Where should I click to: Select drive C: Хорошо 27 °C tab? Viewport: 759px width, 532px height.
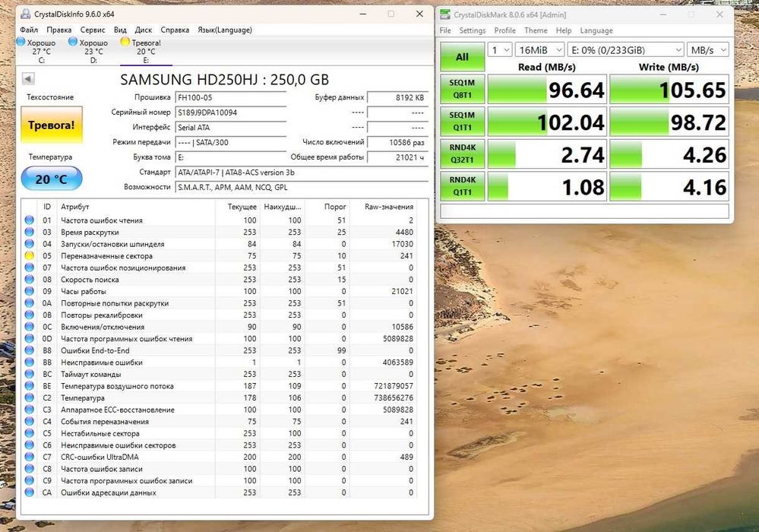point(41,51)
